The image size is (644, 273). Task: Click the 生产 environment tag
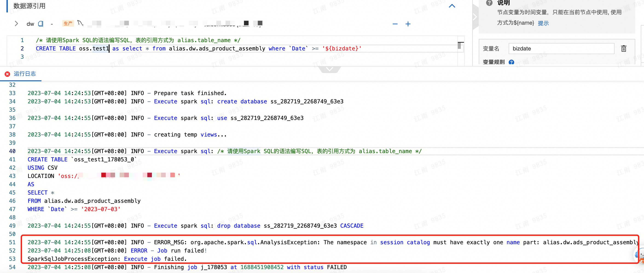click(x=68, y=23)
